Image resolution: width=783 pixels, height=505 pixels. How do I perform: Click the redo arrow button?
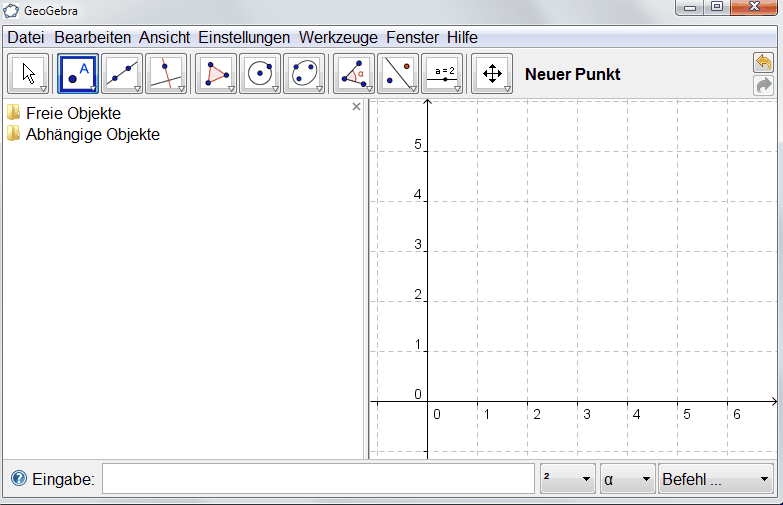point(763,86)
